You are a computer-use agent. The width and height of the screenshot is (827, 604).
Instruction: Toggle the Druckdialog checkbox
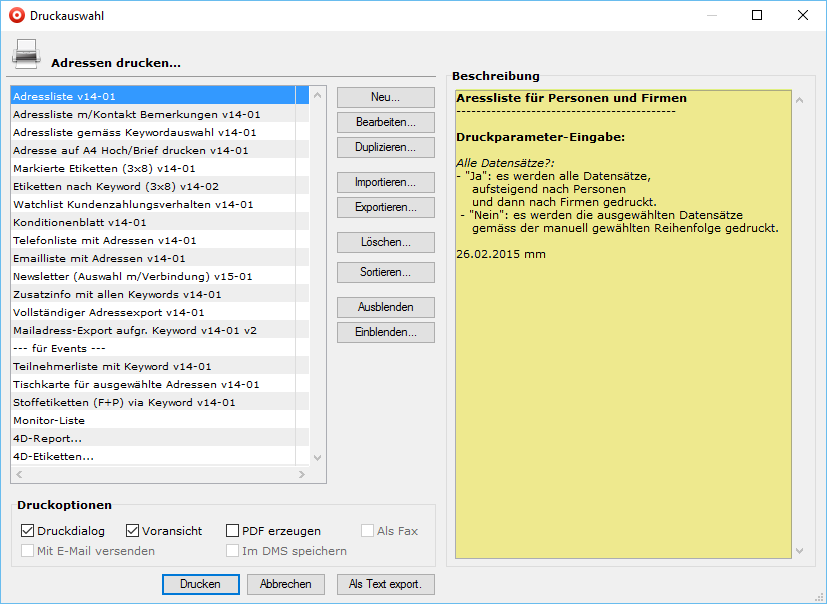(x=28, y=531)
